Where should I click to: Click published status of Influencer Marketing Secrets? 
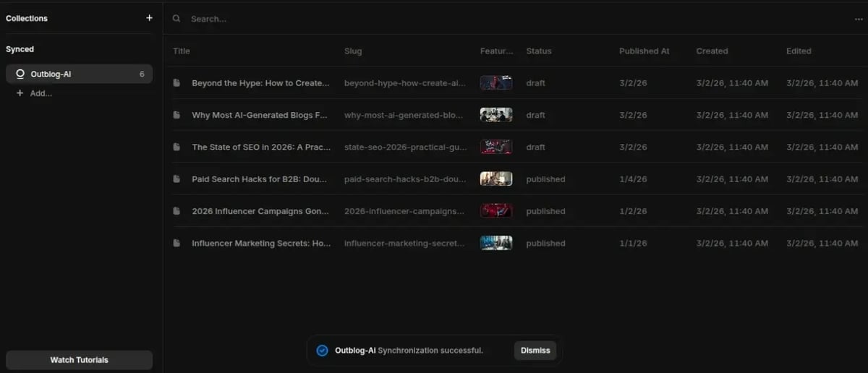pyautogui.click(x=546, y=243)
